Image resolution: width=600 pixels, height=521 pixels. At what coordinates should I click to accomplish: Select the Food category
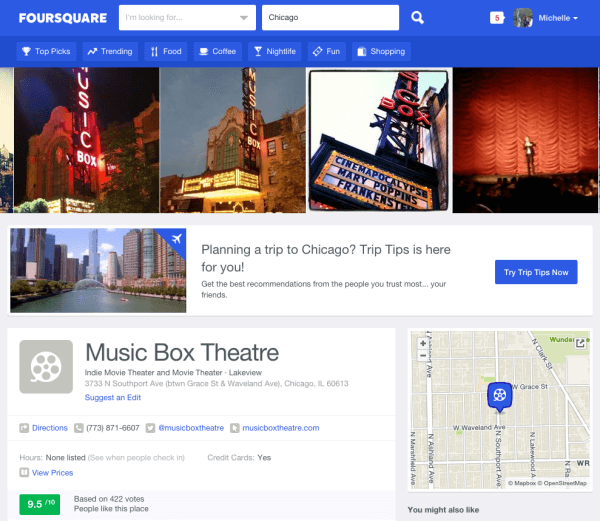click(x=166, y=51)
